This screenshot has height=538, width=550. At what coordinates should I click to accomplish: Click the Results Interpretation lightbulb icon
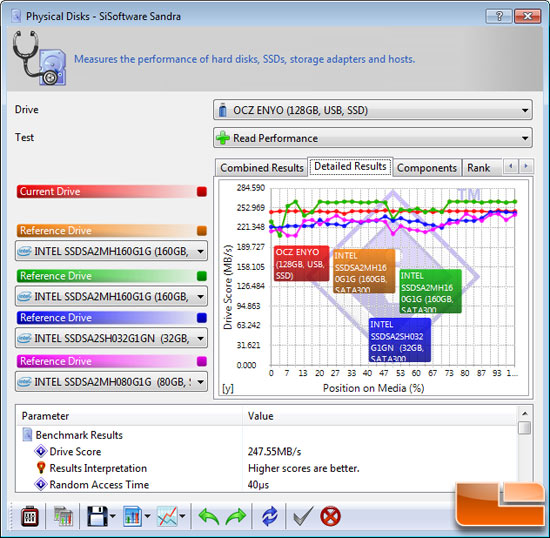41,468
